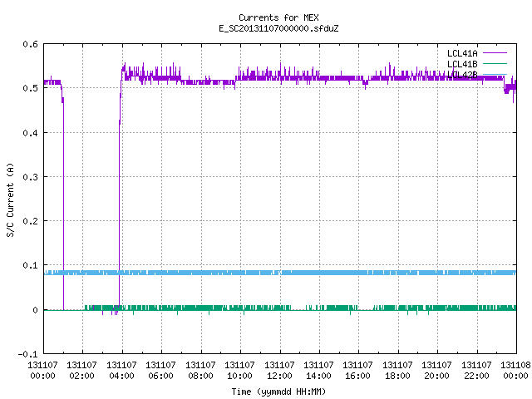Click the 0 y-axis tick value

[35, 310]
